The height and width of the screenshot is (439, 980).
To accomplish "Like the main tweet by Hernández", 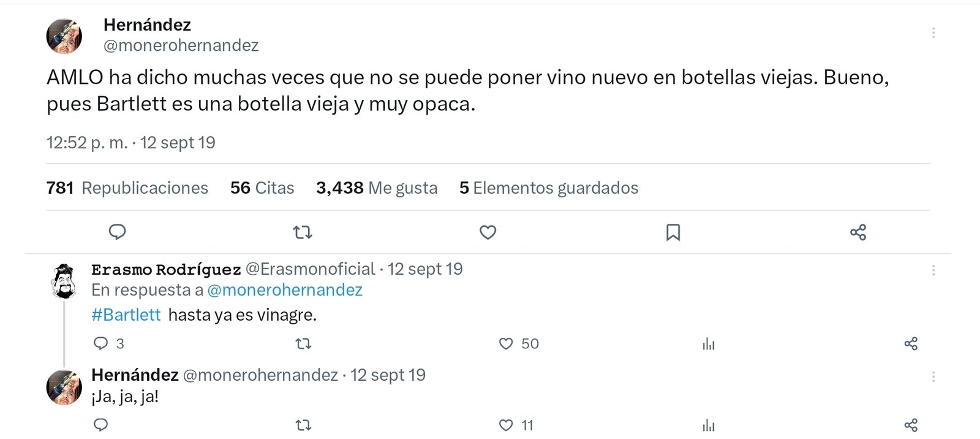I will click(488, 232).
